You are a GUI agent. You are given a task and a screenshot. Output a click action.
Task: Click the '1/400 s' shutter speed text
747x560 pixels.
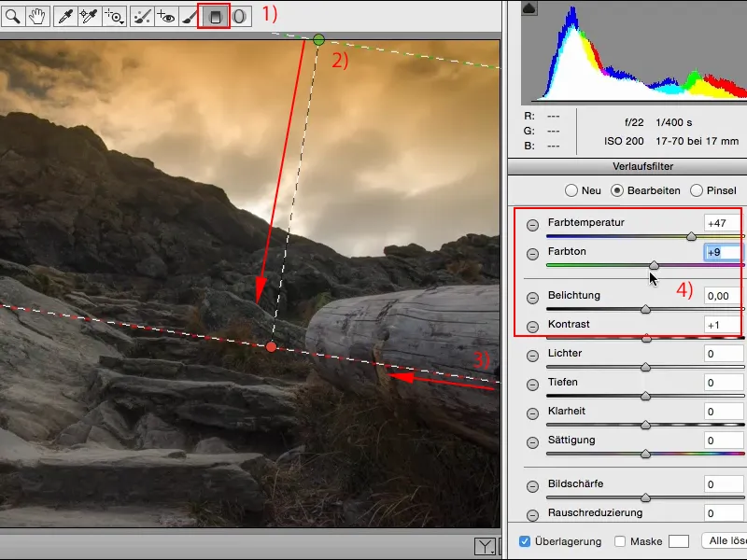click(x=673, y=123)
